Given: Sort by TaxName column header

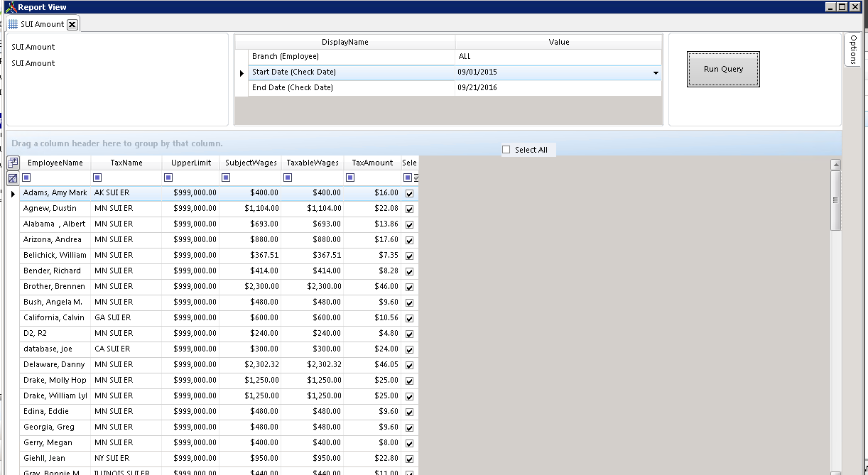Looking at the screenshot, I should tap(126, 163).
